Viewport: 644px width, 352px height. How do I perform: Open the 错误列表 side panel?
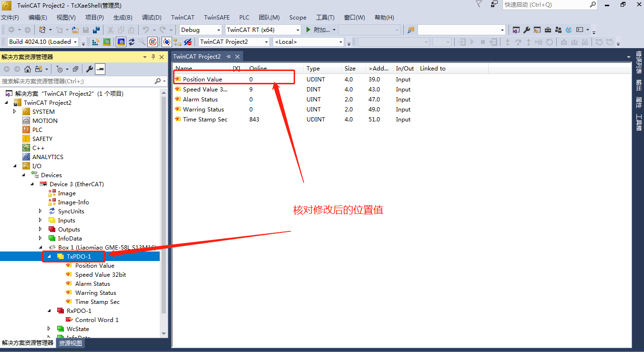pos(639,62)
